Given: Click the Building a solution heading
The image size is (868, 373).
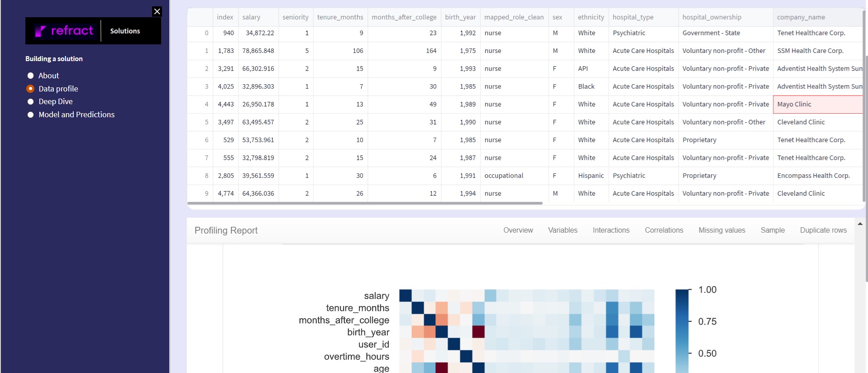Looking at the screenshot, I should [54, 59].
